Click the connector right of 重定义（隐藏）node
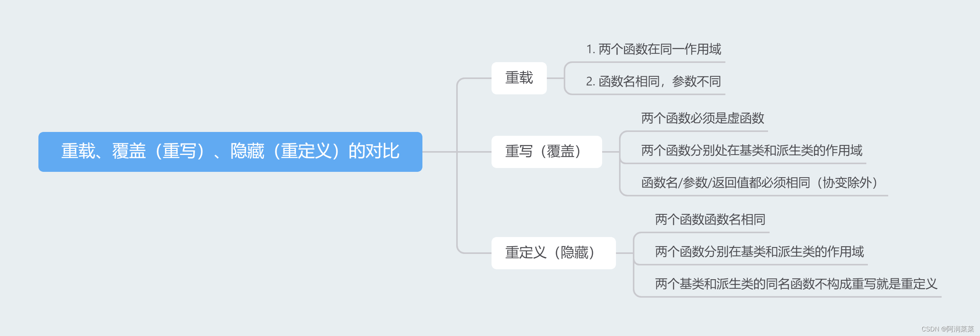The height and width of the screenshot is (336, 980). (624, 253)
